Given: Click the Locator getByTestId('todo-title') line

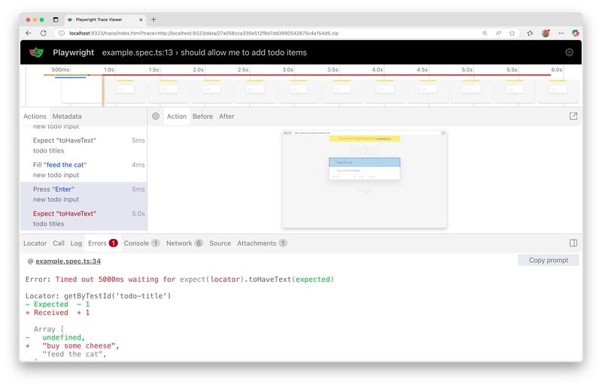Looking at the screenshot, I should click(x=98, y=296).
